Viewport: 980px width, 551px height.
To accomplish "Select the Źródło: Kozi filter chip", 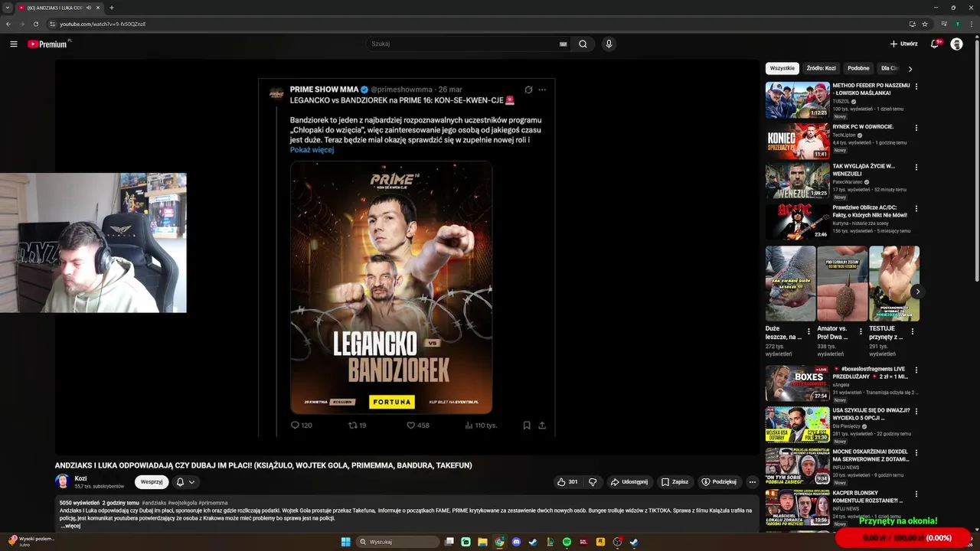I will pyautogui.click(x=821, y=68).
